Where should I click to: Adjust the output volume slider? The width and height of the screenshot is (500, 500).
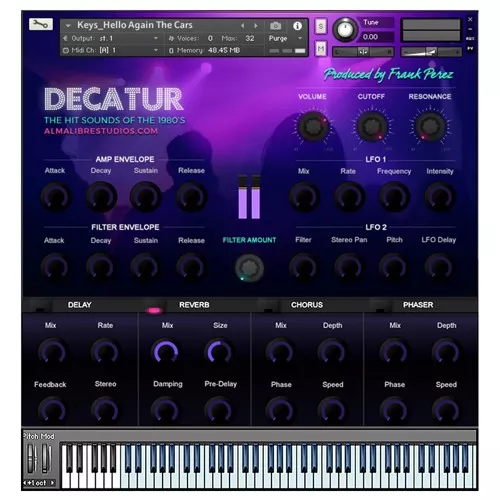[x=431, y=52]
